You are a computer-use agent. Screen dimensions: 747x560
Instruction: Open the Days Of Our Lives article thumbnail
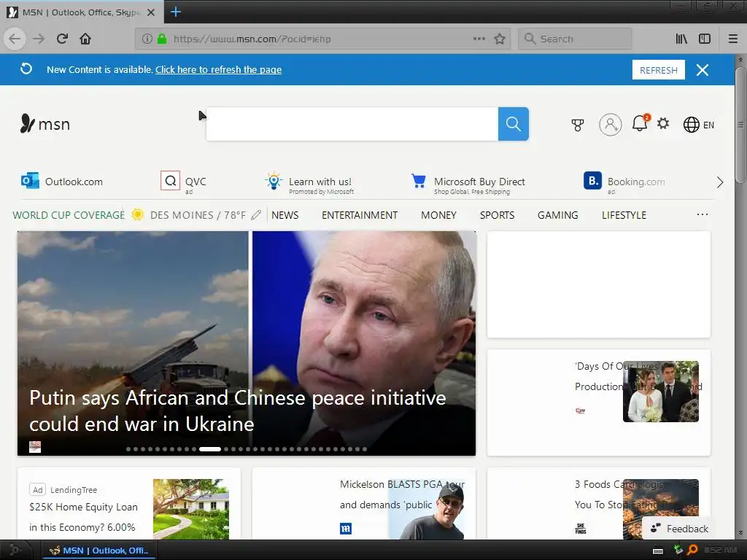661,392
